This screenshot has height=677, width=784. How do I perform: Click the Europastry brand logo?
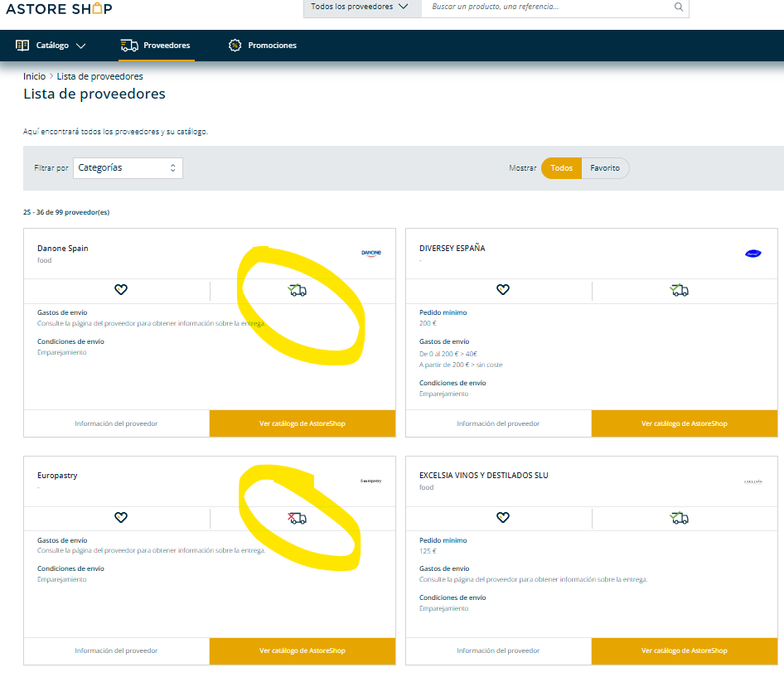371,481
